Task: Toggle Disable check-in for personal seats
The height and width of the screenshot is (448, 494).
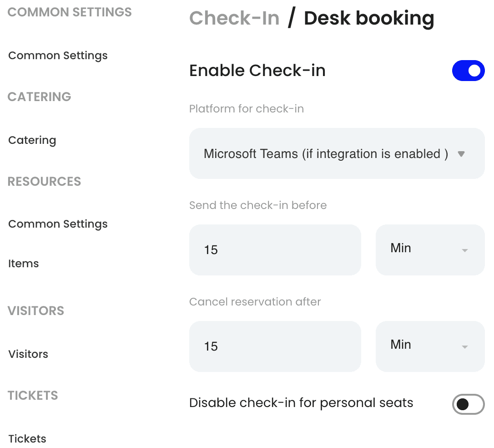Action: point(468,404)
